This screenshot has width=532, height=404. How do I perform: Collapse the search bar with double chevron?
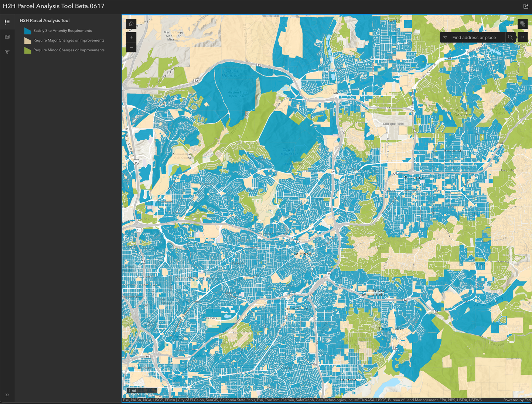(x=523, y=37)
